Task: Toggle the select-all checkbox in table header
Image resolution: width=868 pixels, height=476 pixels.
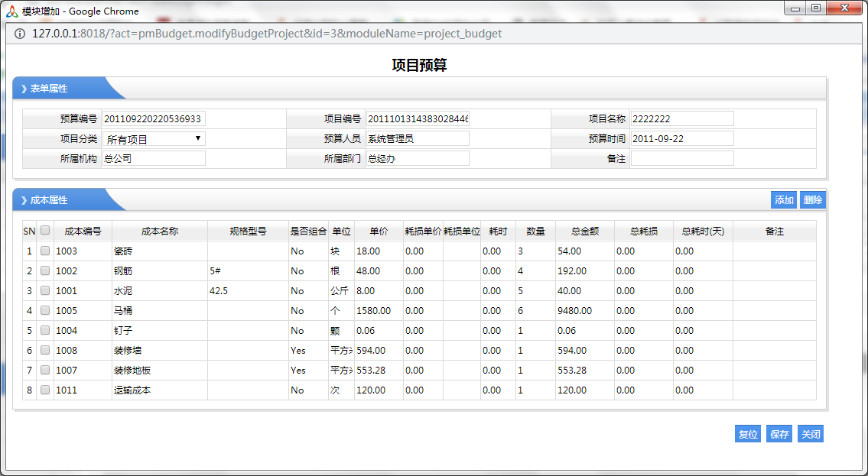Action: point(45,231)
